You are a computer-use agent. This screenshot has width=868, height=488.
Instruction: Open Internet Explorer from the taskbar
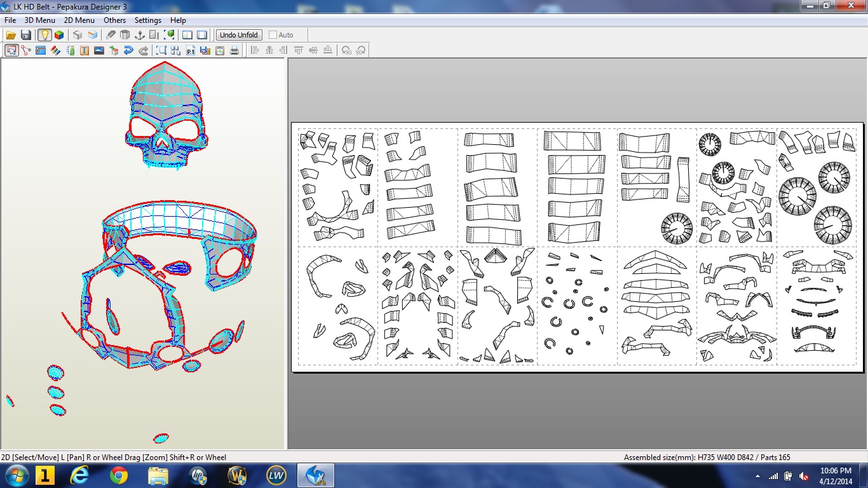coord(80,475)
